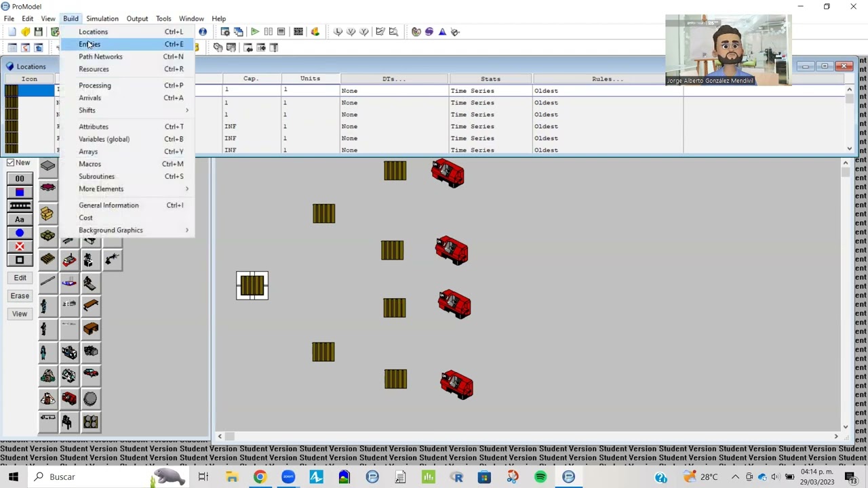The width and height of the screenshot is (868, 488).
Task: Select Entities in the Build menu
Action: (127, 44)
